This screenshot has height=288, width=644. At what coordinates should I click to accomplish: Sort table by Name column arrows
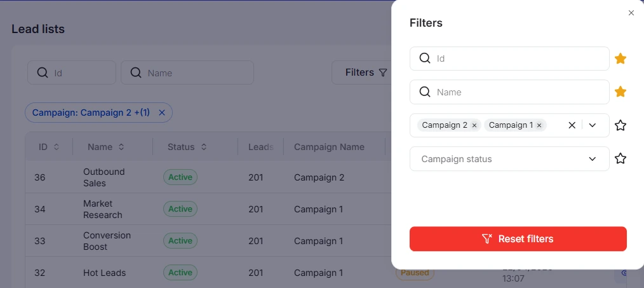point(121,147)
